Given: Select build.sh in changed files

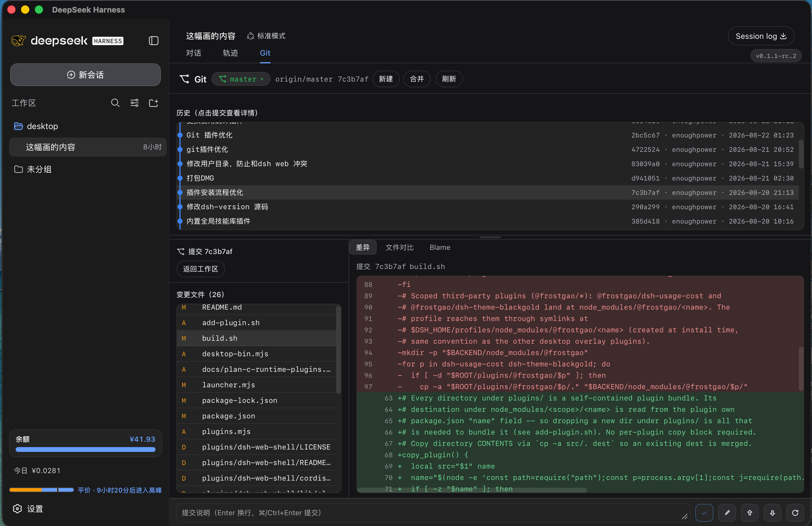Looking at the screenshot, I should (257, 338).
